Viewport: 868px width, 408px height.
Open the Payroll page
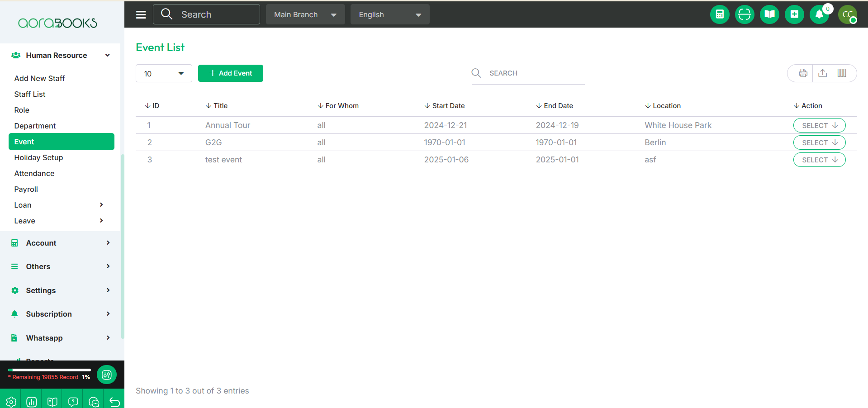coord(26,189)
